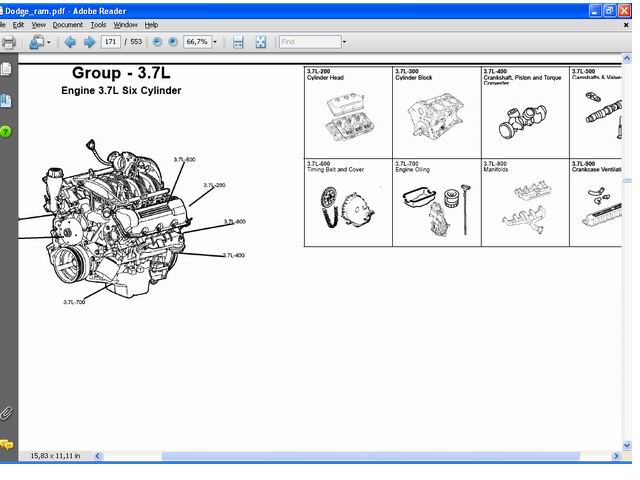640x480 pixels.
Task: Click the horizontal scrollbar right arrow
Action: [616, 456]
